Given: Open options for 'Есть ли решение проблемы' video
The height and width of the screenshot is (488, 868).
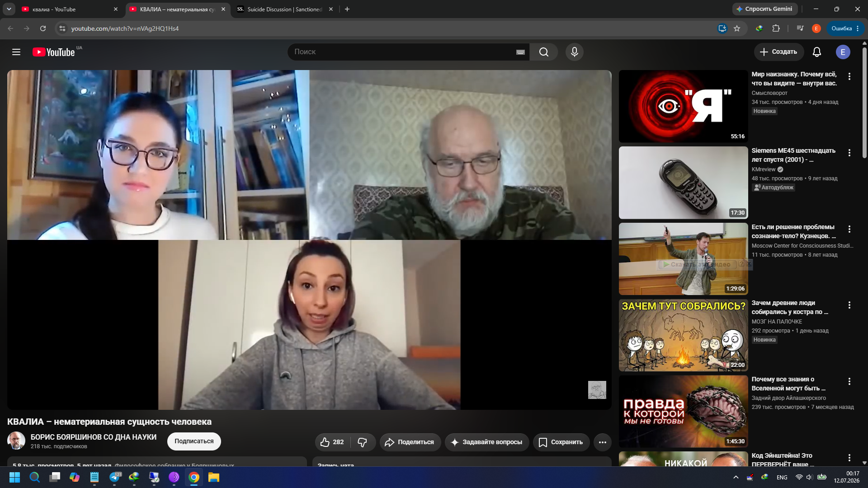Looking at the screenshot, I should click(x=849, y=229).
